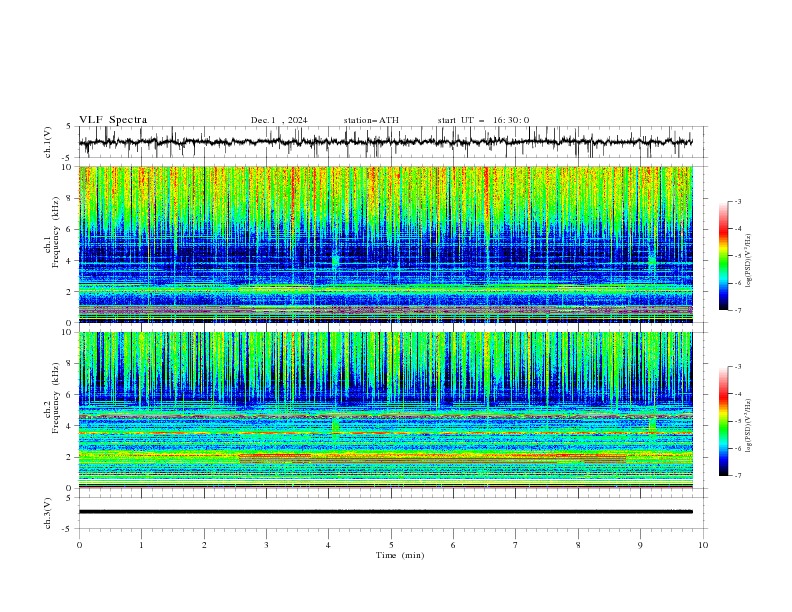Click the ch.1 voltage waveform trace
Image resolution: width=792 pixels, height=612 pixels.
click(x=386, y=142)
